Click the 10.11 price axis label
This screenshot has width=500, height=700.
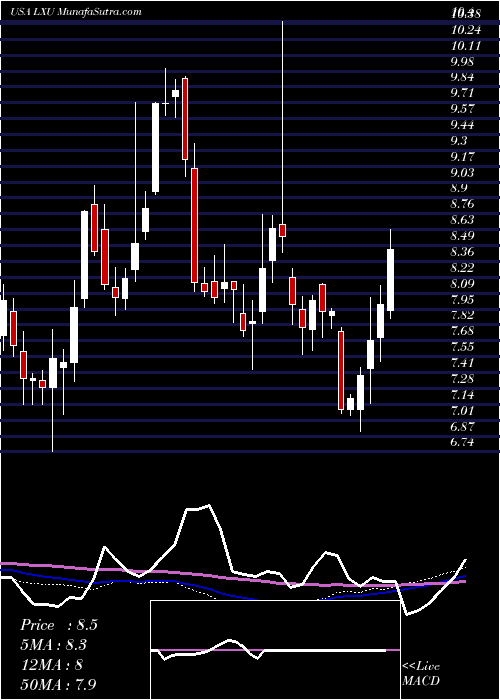point(466,46)
